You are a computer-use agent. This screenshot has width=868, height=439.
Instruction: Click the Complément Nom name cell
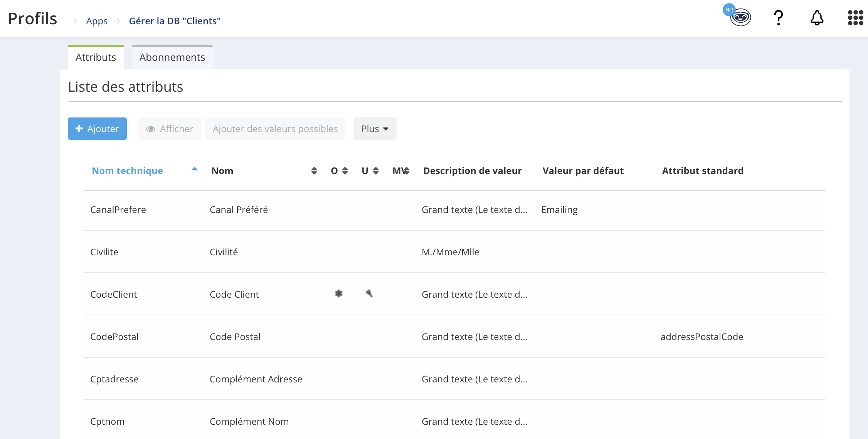[x=249, y=421]
